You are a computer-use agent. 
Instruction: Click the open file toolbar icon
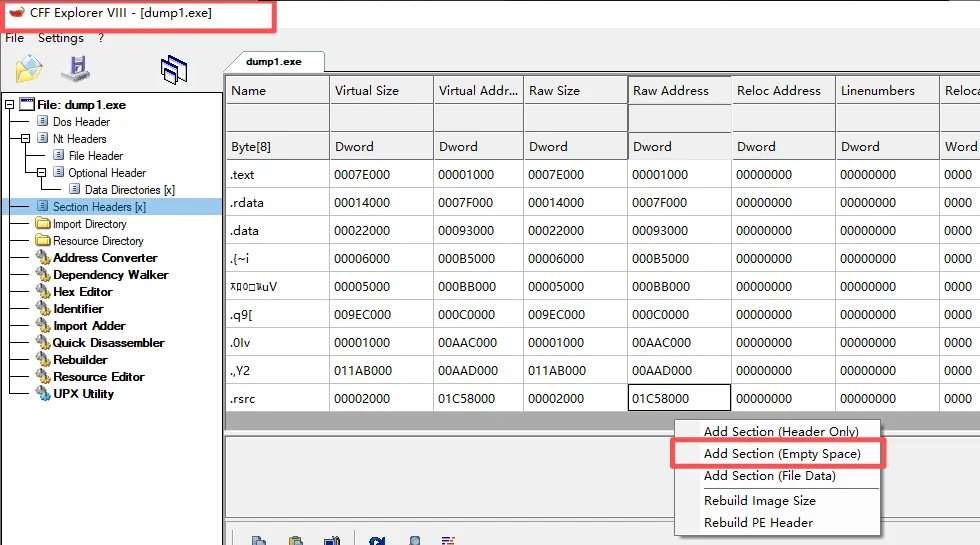(x=29, y=69)
